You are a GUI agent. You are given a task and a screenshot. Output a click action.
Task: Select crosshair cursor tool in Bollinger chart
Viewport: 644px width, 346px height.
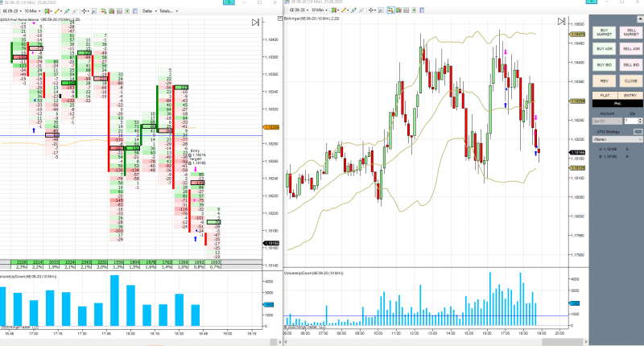pyautogui.click(x=372, y=10)
